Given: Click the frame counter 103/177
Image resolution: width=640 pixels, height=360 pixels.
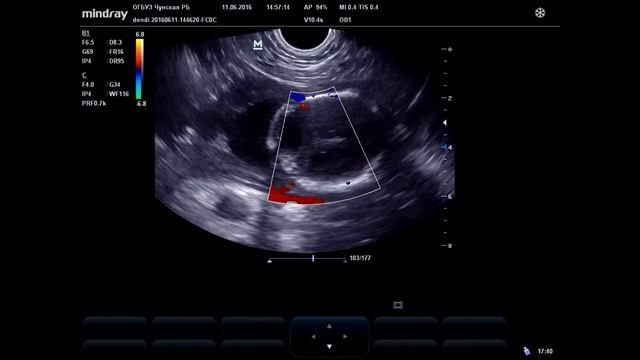Looking at the screenshot, I should [x=360, y=258].
